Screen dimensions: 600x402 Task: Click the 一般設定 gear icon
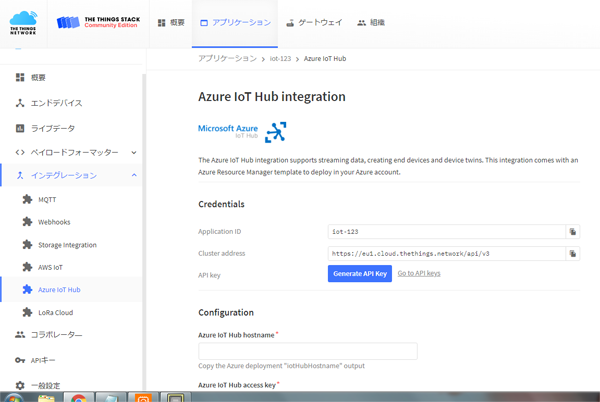pos(20,385)
